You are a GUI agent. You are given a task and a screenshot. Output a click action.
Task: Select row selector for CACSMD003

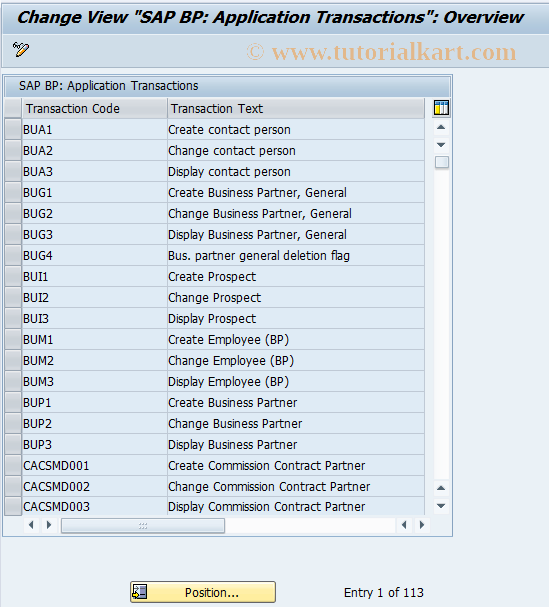click(13, 506)
